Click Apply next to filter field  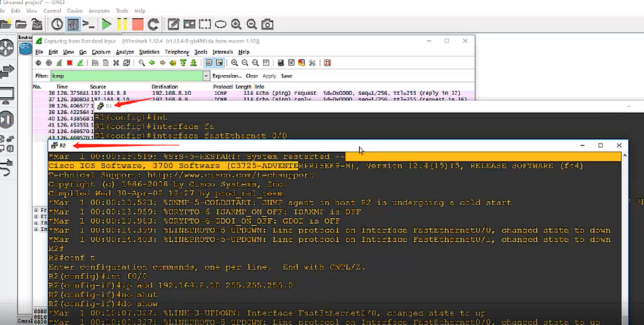[x=269, y=76]
